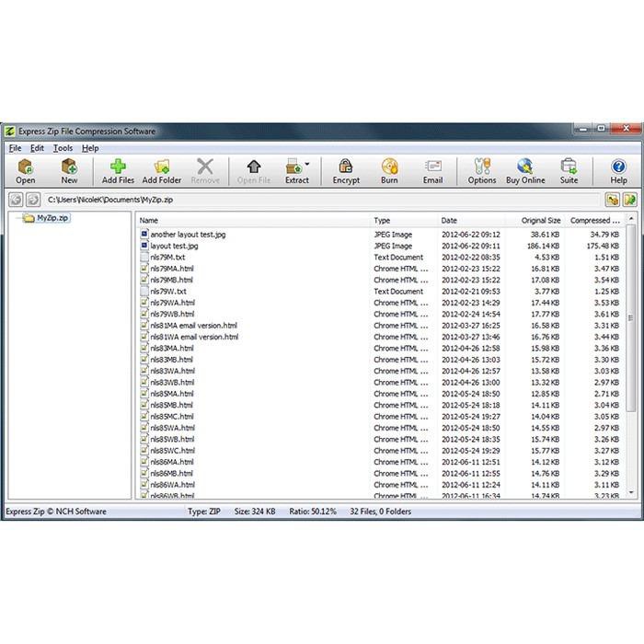Send archive using Email icon
Screen dimensions: 644x644
pyautogui.click(x=432, y=171)
